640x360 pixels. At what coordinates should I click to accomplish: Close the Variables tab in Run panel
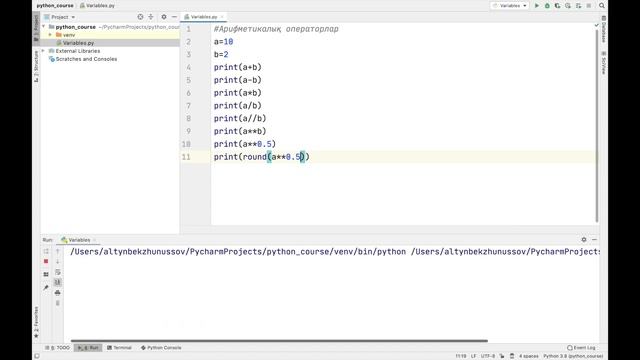[95, 240]
